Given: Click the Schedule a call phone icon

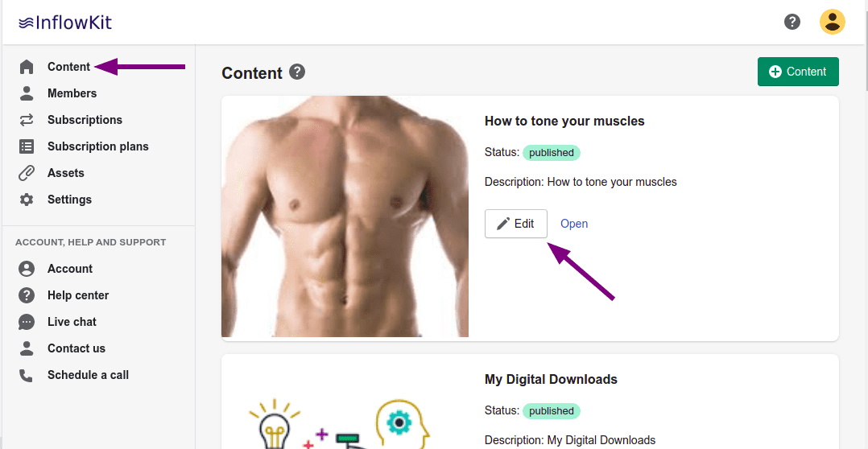Looking at the screenshot, I should (x=27, y=375).
